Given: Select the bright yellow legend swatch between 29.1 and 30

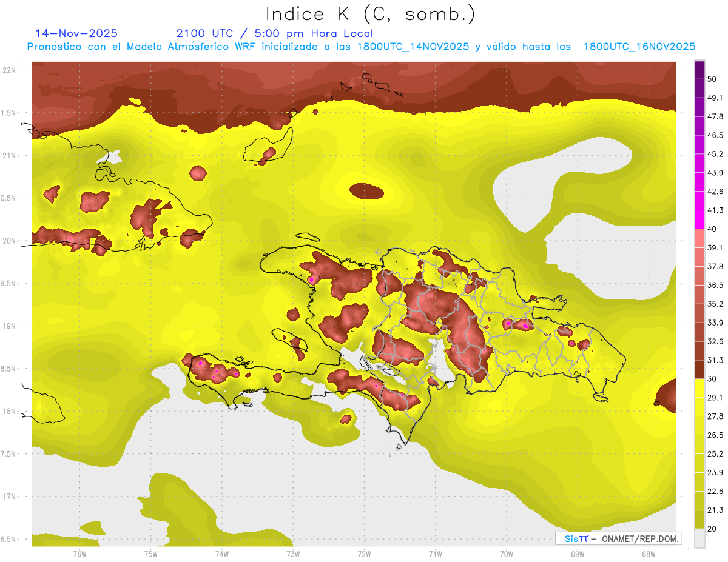Looking at the screenshot, I should (x=700, y=389).
